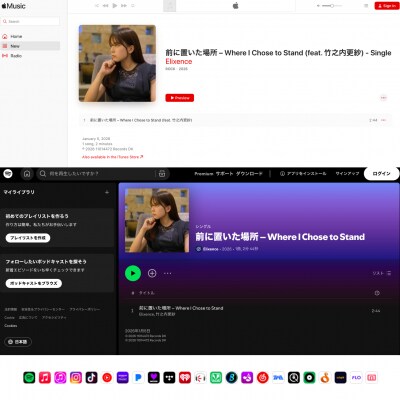
Task: Open the 日本語 language selector
Action: tap(18, 342)
